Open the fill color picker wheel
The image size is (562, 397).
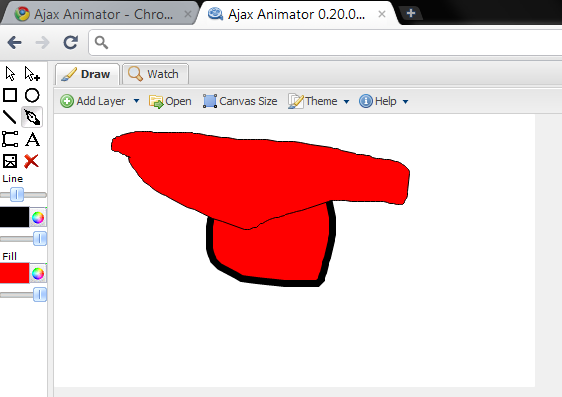coord(38,273)
